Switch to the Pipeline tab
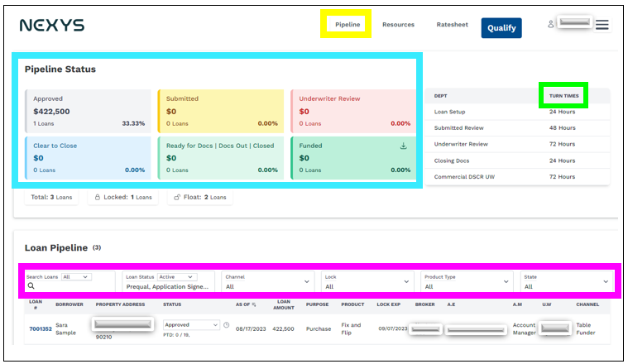The image size is (628, 364). 348,25
